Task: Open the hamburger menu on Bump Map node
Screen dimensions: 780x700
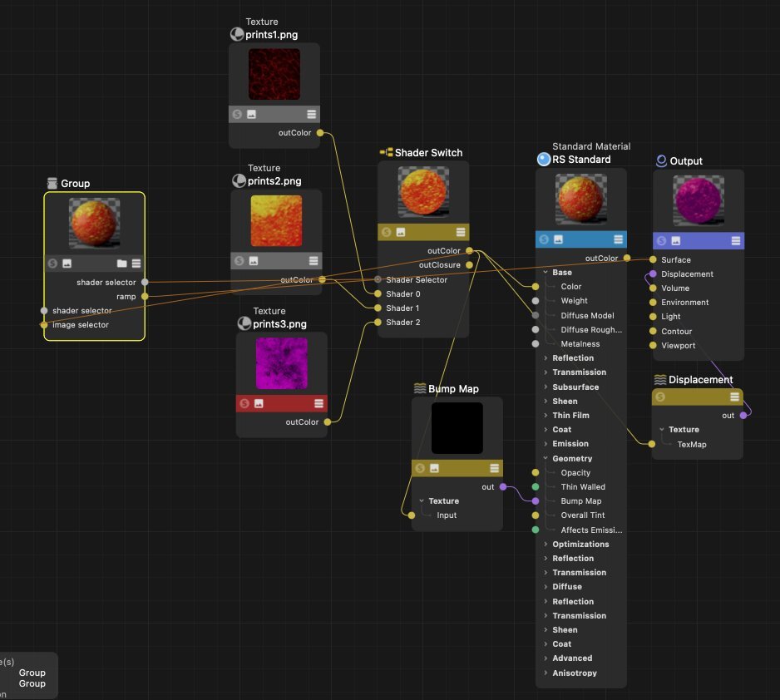Action: [495, 468]
